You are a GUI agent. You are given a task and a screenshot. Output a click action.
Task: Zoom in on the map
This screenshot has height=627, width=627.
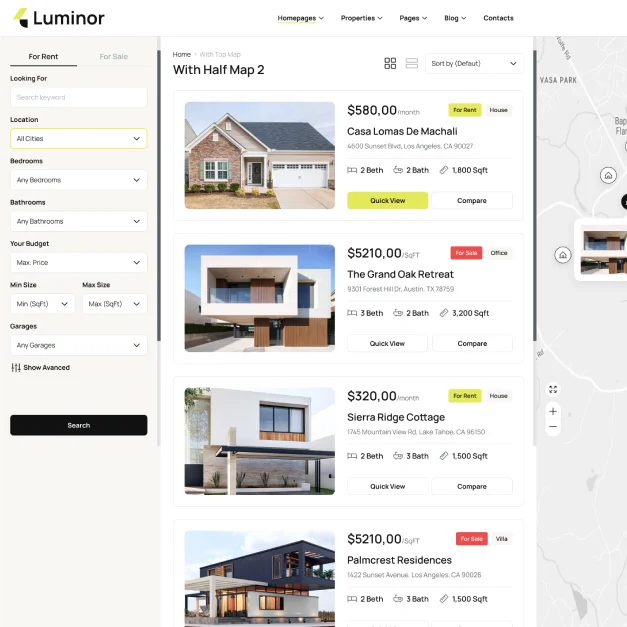tap(553, 411)
